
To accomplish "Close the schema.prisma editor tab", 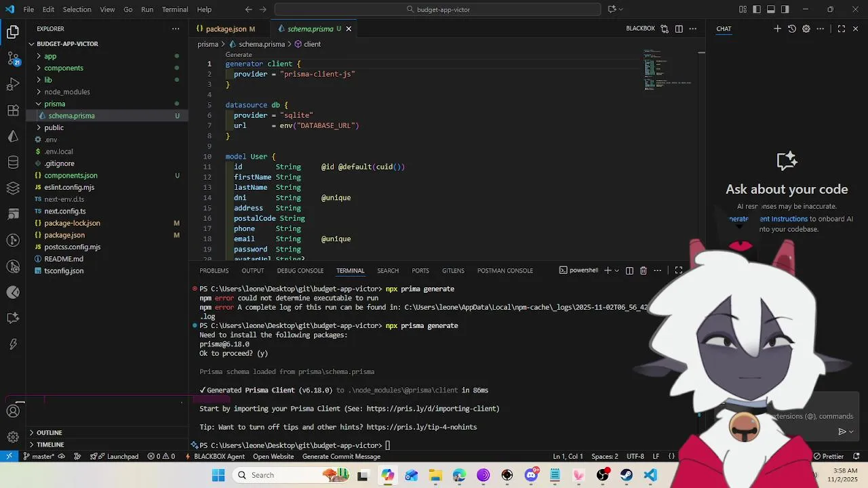I will tap(349, 28).
